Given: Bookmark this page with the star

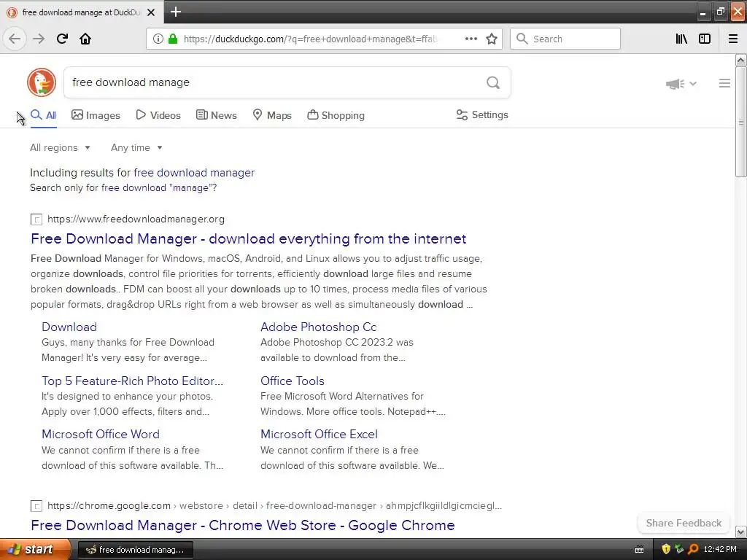Looking at the screenshot, I should tap(492, 39).
